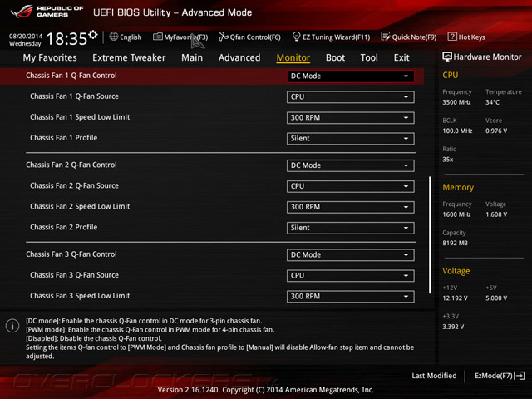Click the MyFavorite folder icon
532x399 pixels.
coord(157,37)
